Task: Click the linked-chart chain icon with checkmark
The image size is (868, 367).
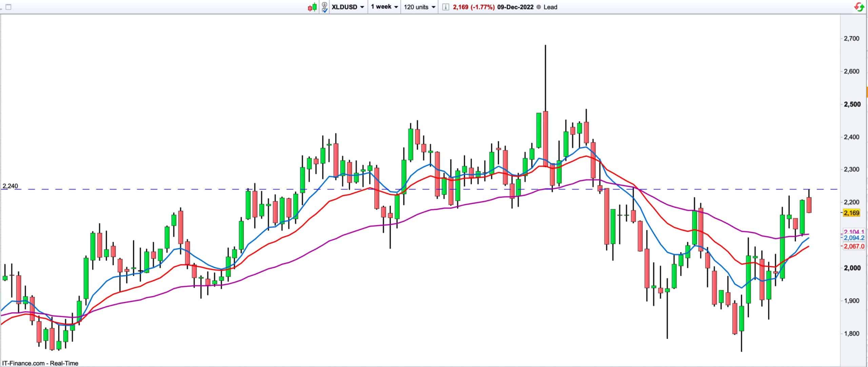Action: pos(324,7)
